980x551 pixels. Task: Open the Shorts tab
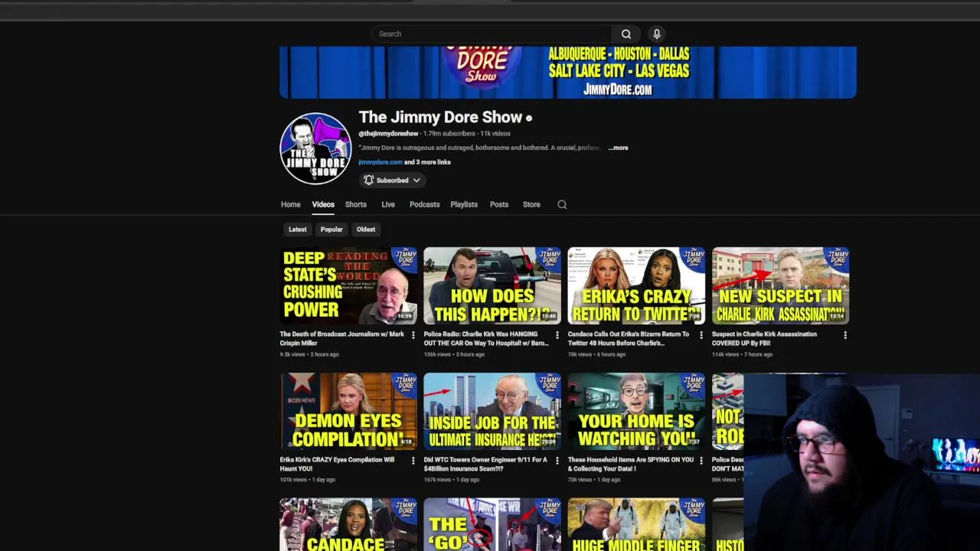[x=355, y=204]
